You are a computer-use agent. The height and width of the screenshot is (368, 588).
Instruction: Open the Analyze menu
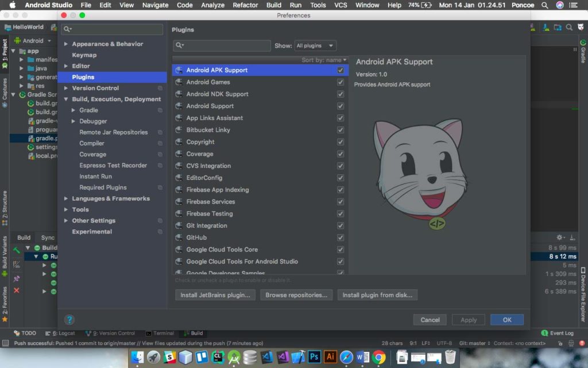tap(212, 5)
